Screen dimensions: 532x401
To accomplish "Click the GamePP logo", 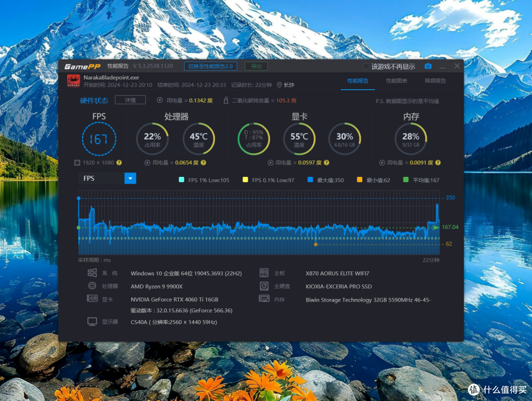I will 82,67.
